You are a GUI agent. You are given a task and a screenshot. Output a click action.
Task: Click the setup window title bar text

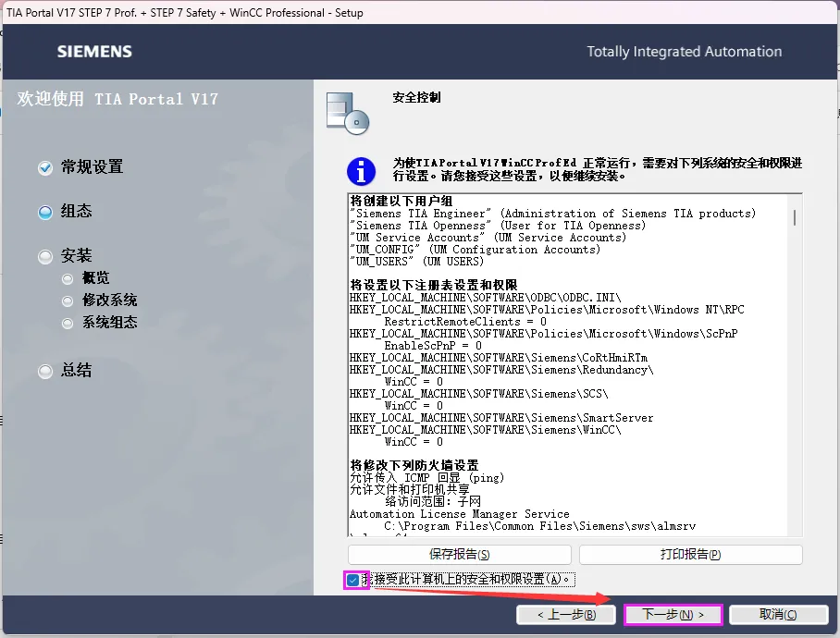click(x=185, y=13)
